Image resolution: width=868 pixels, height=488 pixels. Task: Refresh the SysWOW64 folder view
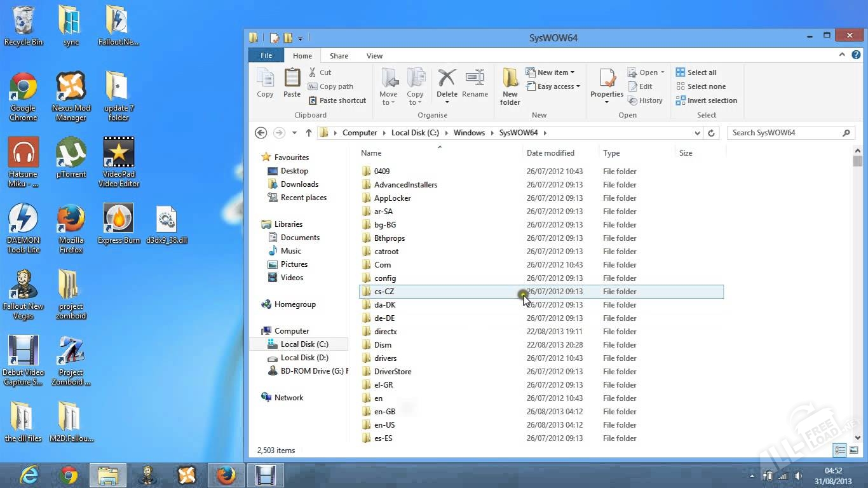[711, 133]
